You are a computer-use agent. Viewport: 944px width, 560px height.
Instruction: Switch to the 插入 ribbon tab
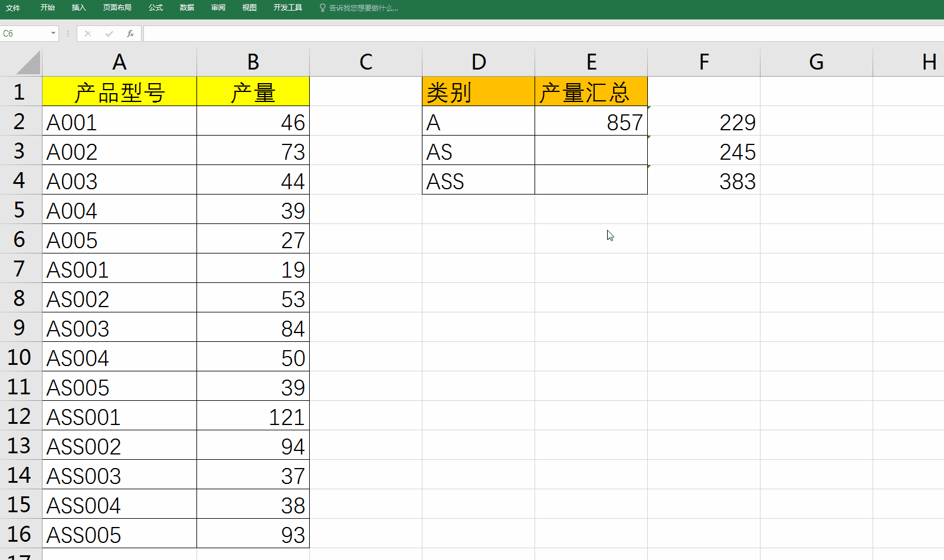tap(79, 8)
